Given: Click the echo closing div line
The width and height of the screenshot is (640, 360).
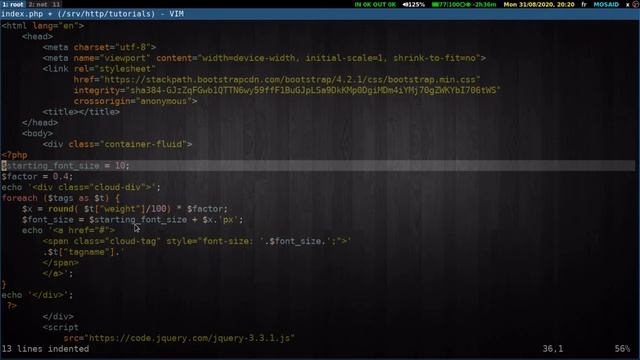Looking at the screenshot, I should tap(37, 295).
